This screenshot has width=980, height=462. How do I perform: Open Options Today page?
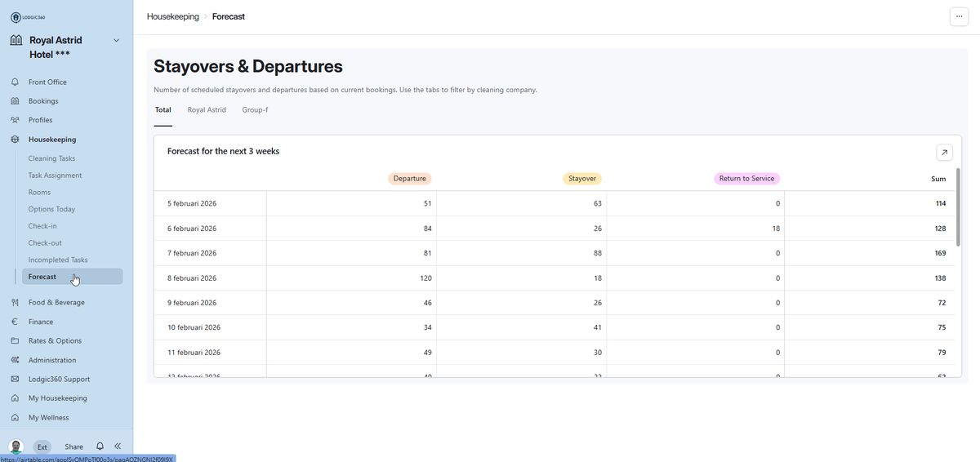(51, 209)
